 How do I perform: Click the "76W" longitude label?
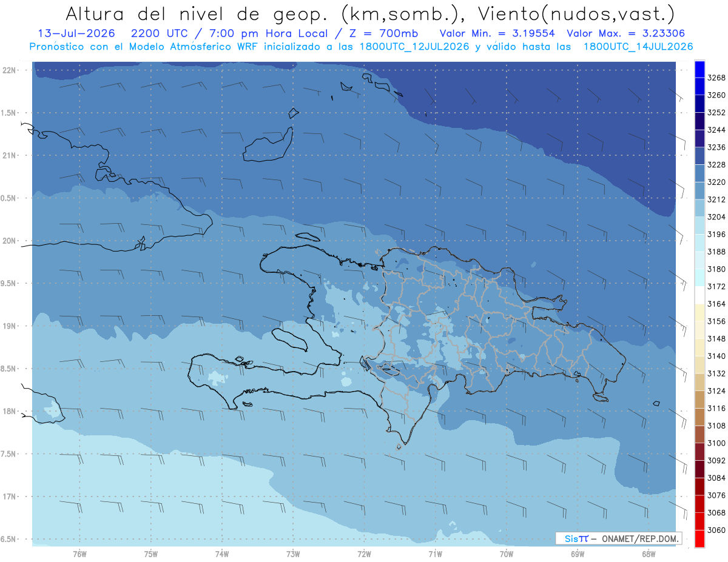click(x=79, y=553)
